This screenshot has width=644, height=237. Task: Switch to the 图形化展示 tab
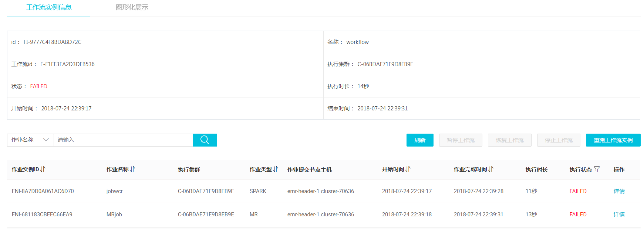(x=132, y=7)
